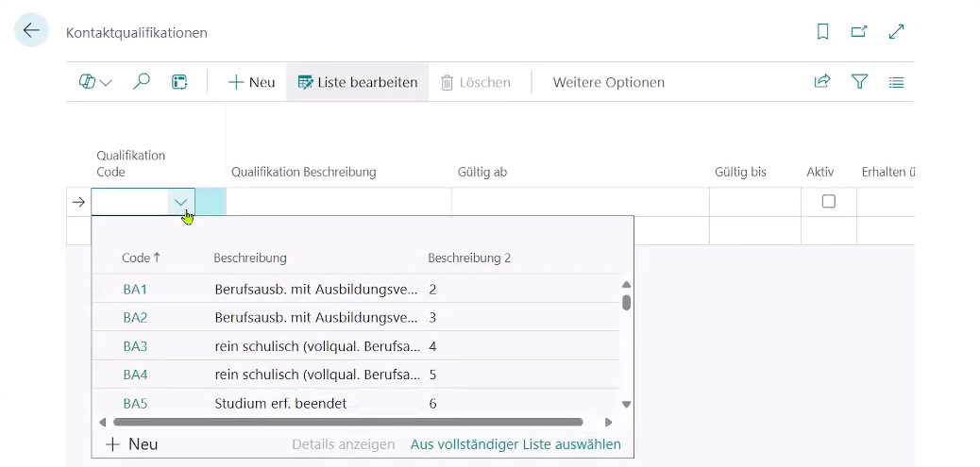Open the Copilot icon in the toolbar
Viewport: 980px width, 467px height.
87,82
